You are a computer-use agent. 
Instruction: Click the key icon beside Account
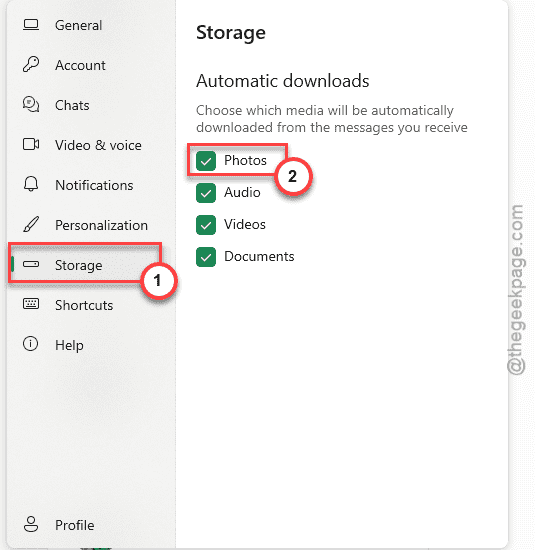click(x=31, y=65)
